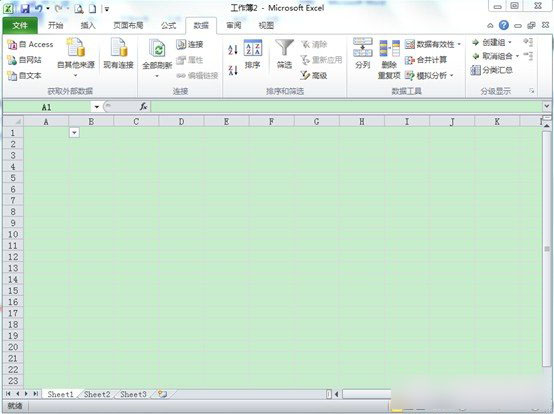This screenshot has width=554, height=414.
Task: Select the Sheet2 worksheet tab
Action: 97,394
